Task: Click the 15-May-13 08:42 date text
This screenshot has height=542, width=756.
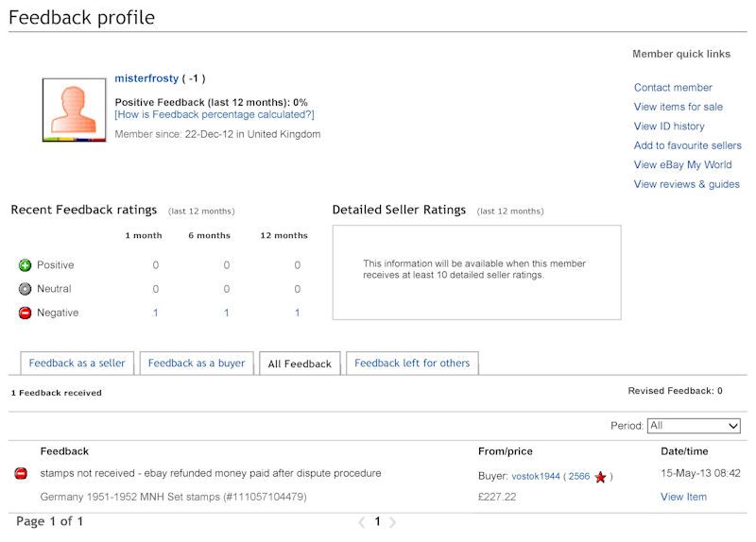Action: [700, 474]
